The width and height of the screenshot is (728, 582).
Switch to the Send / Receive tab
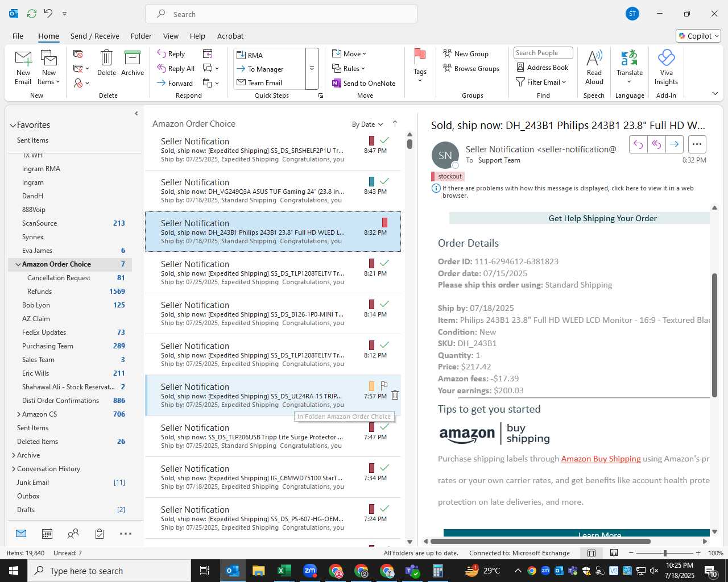[95, 36]
